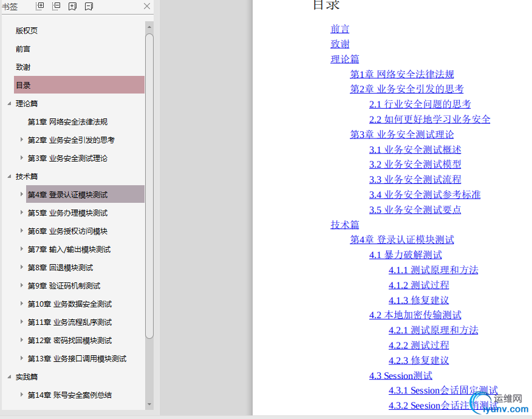
Task: Click the bookmarks panel scroll-up arrow
Action: coord(149,27)
